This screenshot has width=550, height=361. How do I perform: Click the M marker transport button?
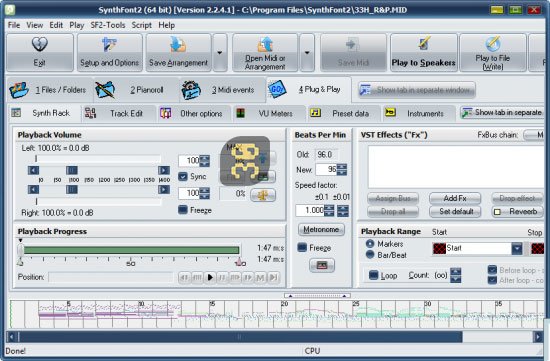coord(260,278)
